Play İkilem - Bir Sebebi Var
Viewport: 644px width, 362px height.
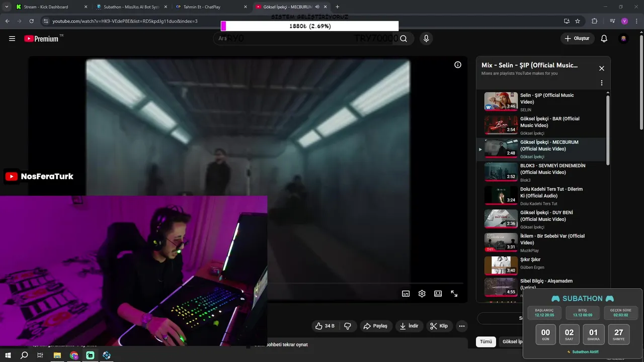[541, 243]
